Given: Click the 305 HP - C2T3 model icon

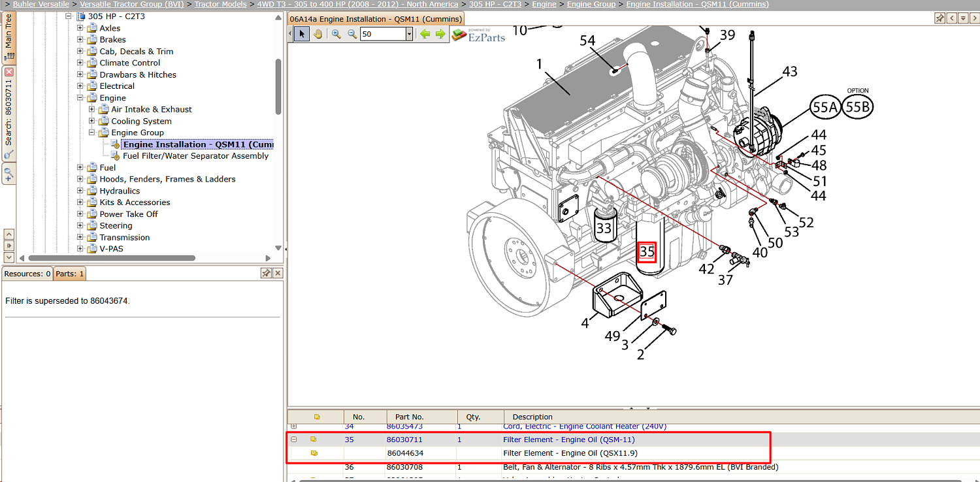Looking at the screenshot, I should (x=80, y=16).
